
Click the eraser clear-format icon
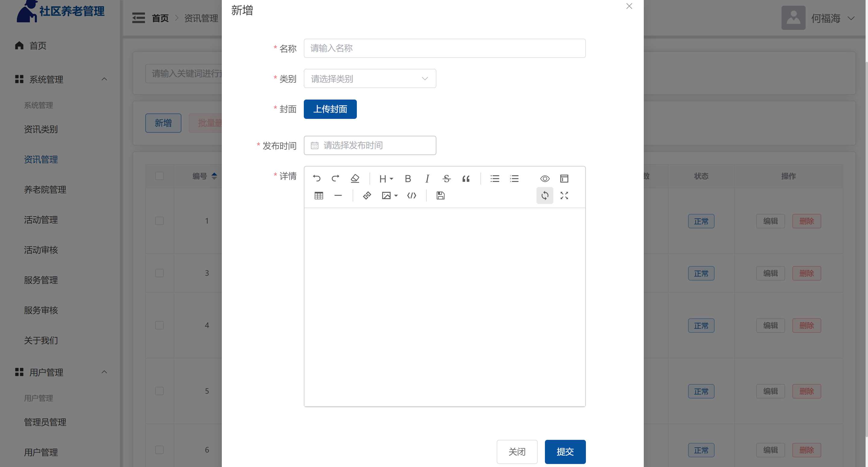tap(355, 178)
